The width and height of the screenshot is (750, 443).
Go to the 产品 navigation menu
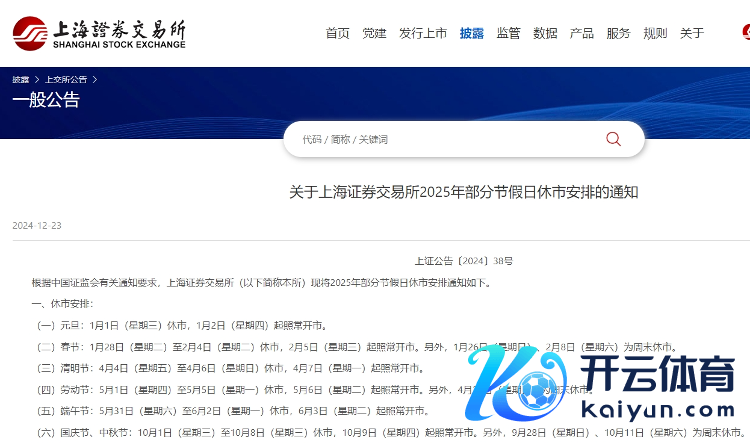tap(582, 33)
